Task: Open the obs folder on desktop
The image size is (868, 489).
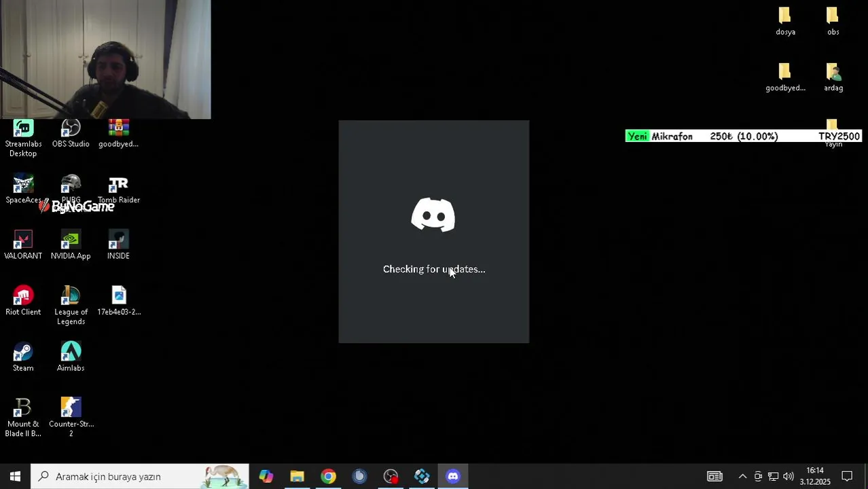Action: [833, 22]
